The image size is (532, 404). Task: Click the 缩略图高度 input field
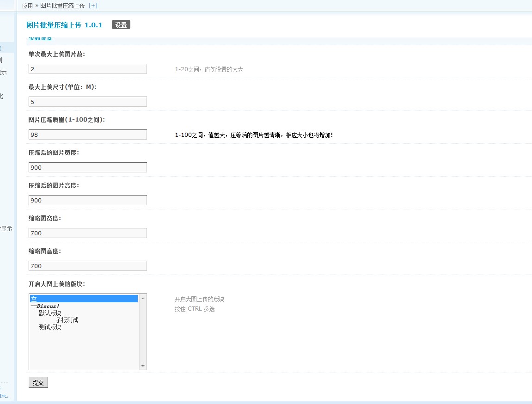click(x=88, y=266)
